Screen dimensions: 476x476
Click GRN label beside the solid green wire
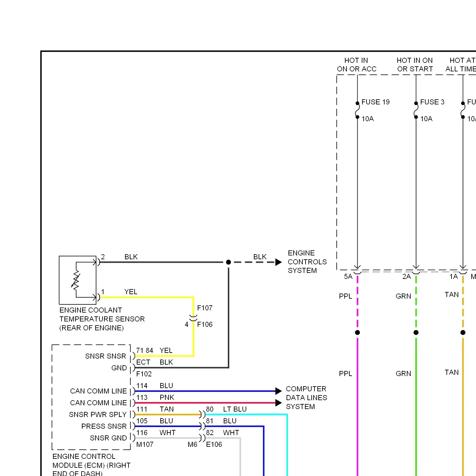click(403, 374)
